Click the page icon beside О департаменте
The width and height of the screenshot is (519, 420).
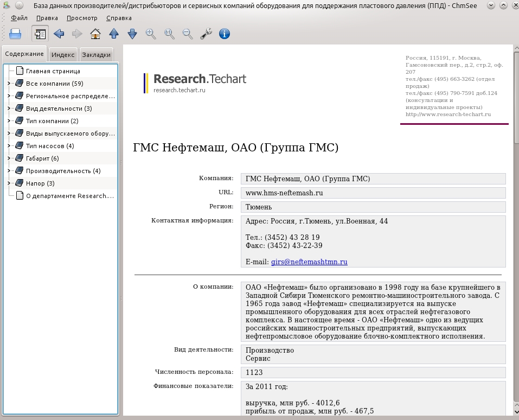pos(20,196)
